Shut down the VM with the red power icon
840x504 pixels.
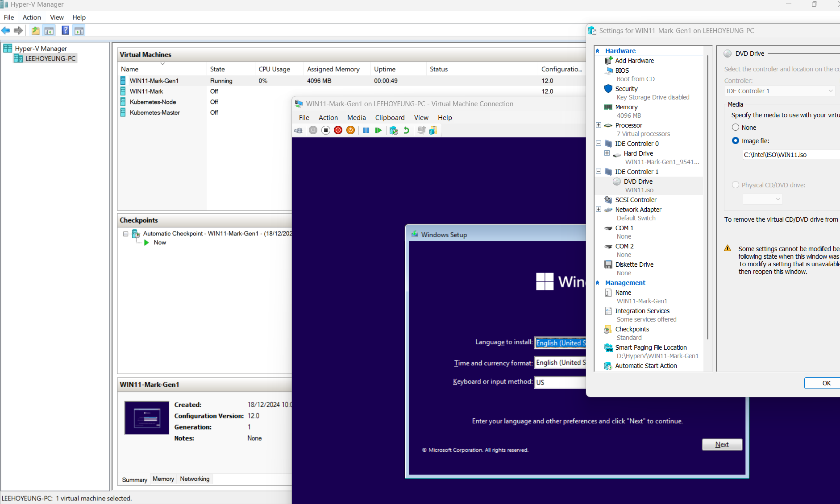(338, 130)
